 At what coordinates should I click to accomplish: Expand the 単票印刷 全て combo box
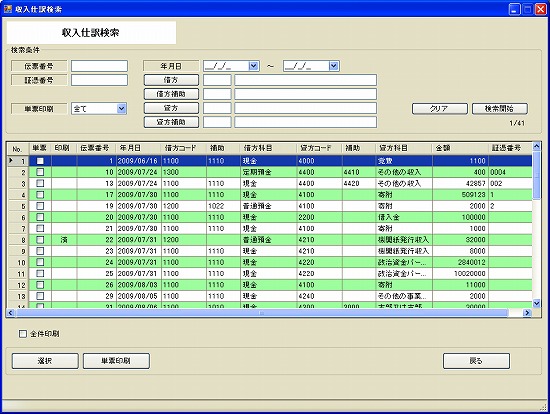(x=121, y=109)
